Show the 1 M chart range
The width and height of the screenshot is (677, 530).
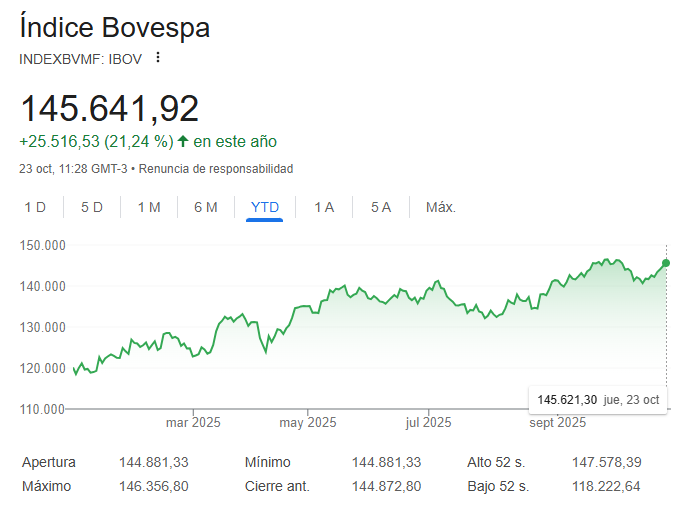tap(149, 207)
